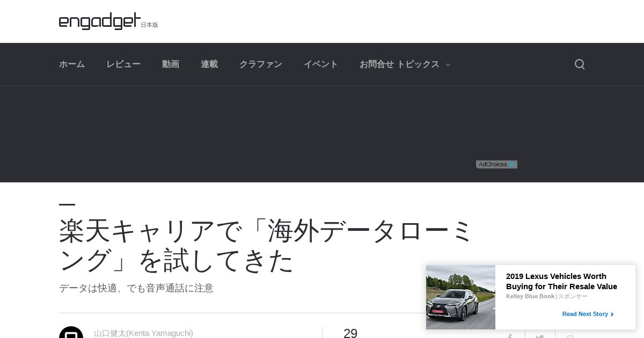The width and height of the screenshot is (644, 338).
Task: Click Read Next Story link
Action: pyautogui.click(x=588, y=314)
